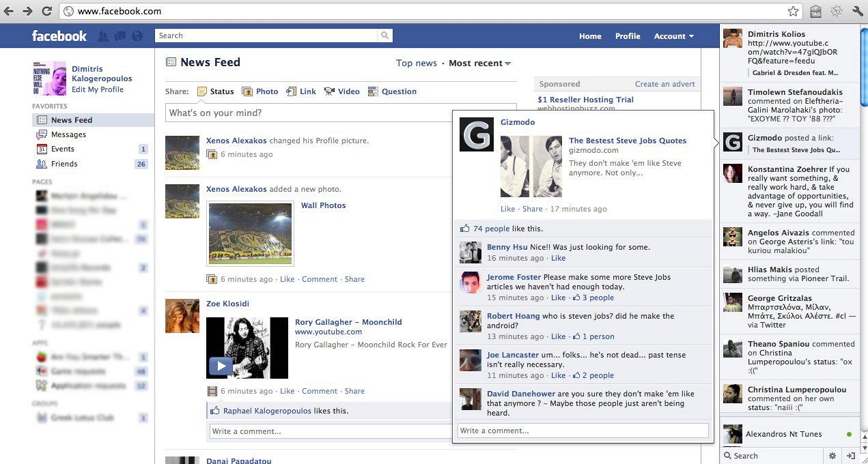Click comment box under Zoe Klosidi's post

(x=331, y=431)
